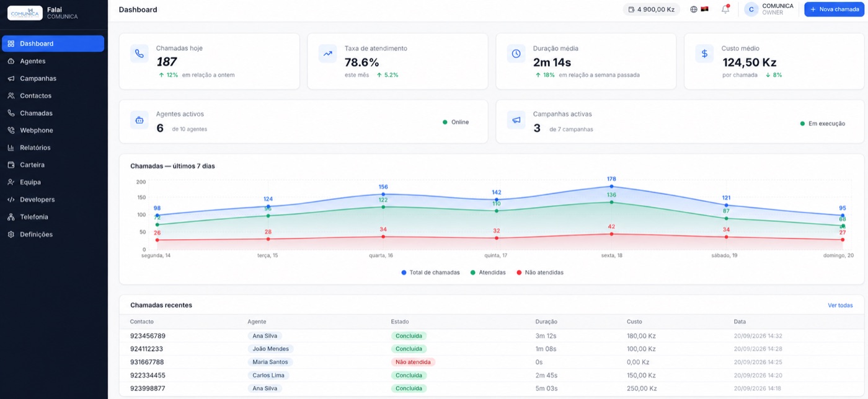
Task: Click the Developers code icon in sidebar
Action: pyautogui.click(x=11, y=199)
